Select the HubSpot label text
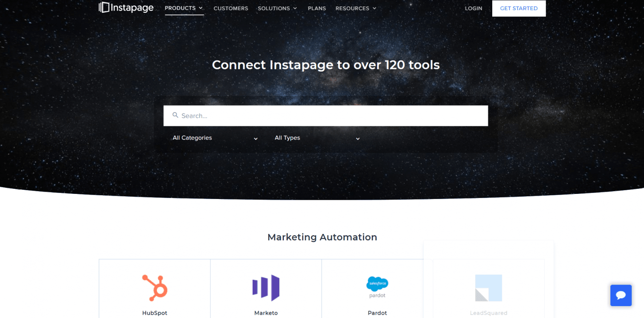 (155, 313)
